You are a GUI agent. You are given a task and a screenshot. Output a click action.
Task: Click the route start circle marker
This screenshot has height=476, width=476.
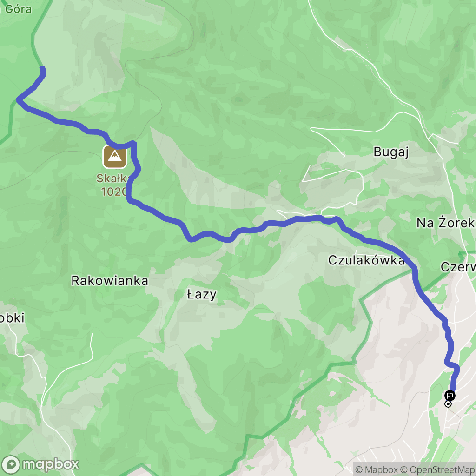(x=448, y=404)
